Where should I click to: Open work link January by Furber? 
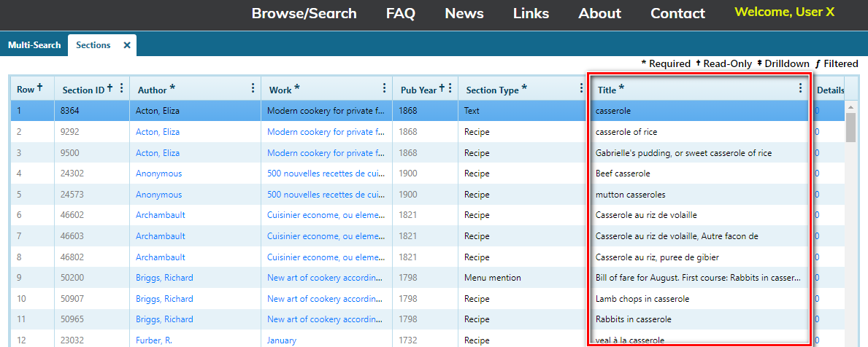282,340
